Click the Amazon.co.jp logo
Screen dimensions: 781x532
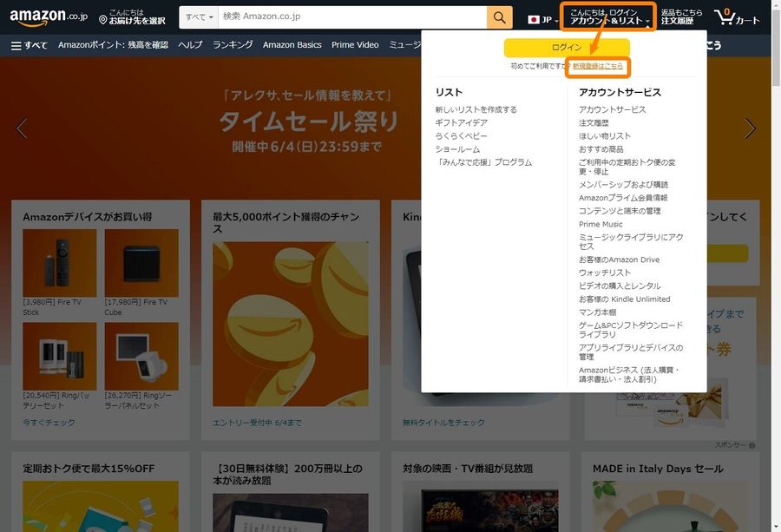coord(49,17)
